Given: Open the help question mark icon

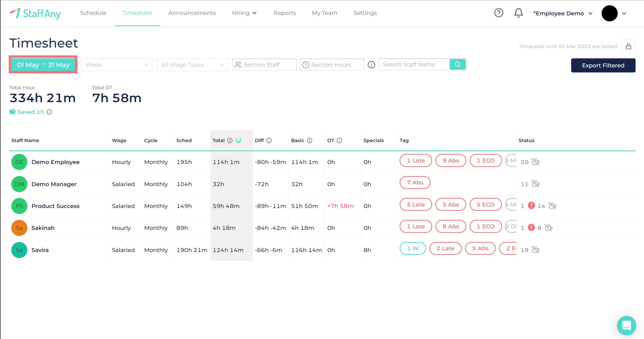Looking at the screenshot, I should pyautogui.click(x=499, y=13).
